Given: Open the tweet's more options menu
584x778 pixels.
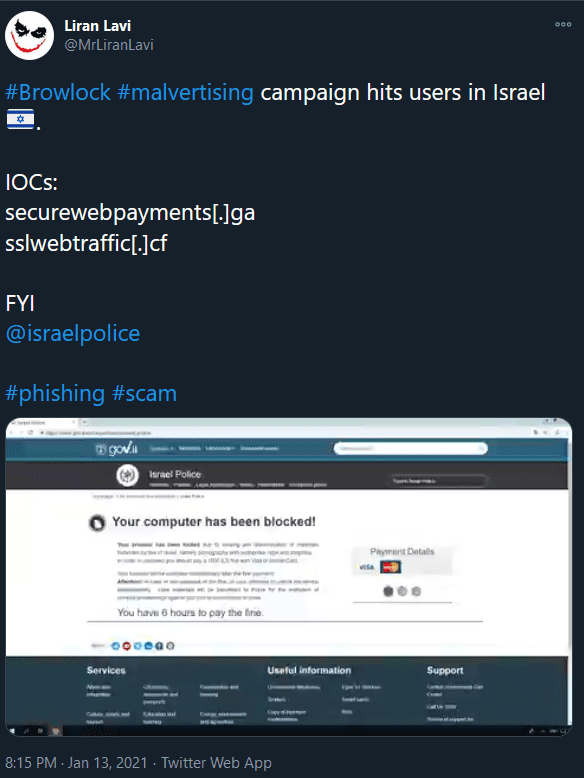Looking at the screenshot, I should tap(563, 24).
